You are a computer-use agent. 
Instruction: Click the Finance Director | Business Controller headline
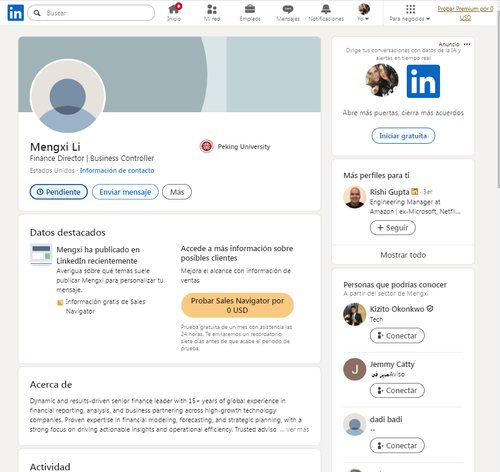pyautogui.click(x=92, y=158)
